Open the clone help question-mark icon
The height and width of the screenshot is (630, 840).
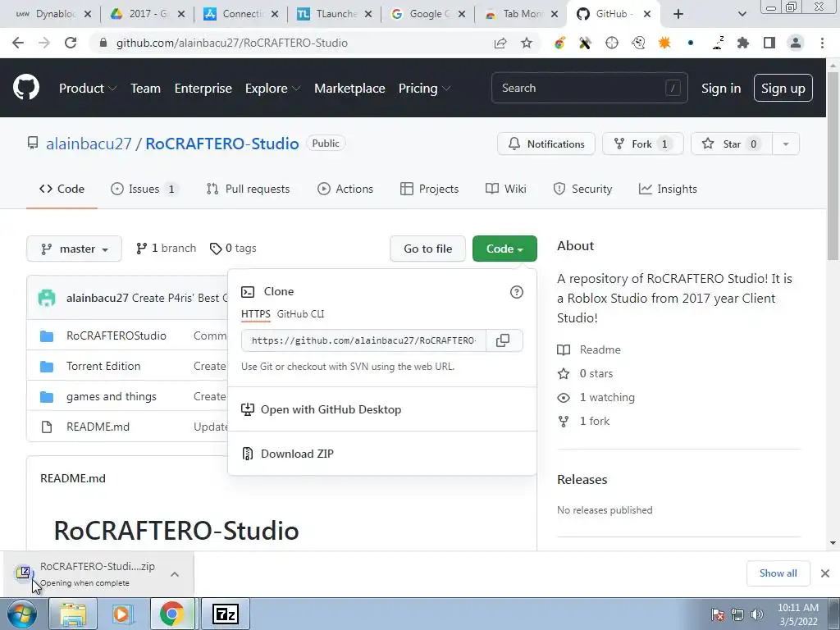click(517, 292)
